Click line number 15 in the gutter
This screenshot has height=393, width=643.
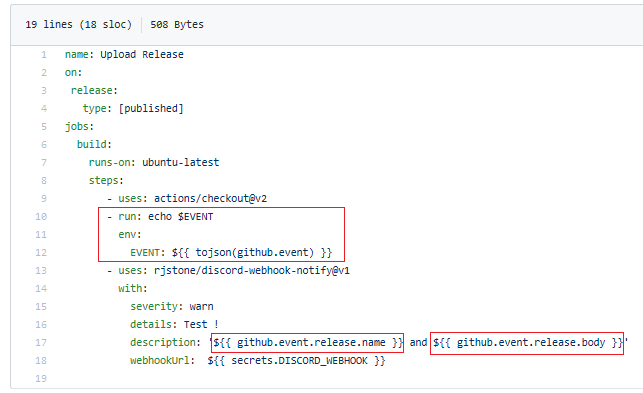41,307
